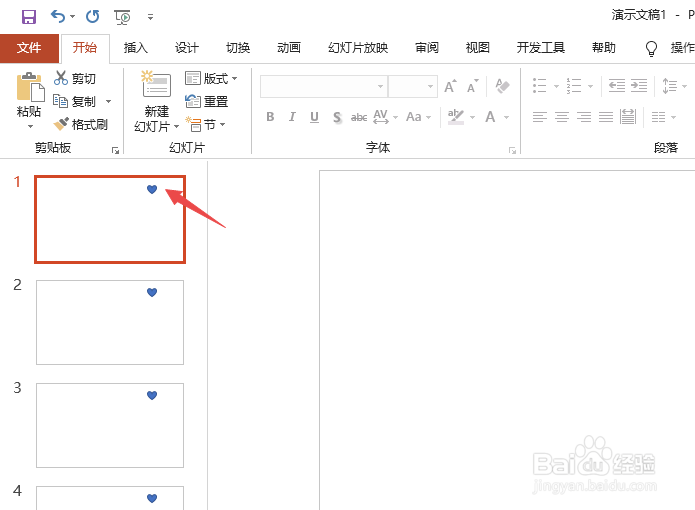695x510 pixels.
Task: Toggle text Shadow formatting
Action: pos(337,117)
